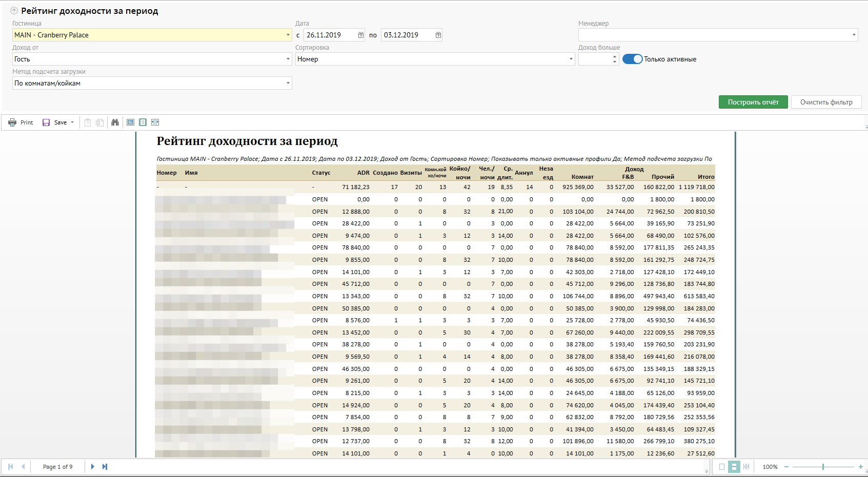
Task: Click the 'Построить отчёт' button
Action: click(753, 102)
